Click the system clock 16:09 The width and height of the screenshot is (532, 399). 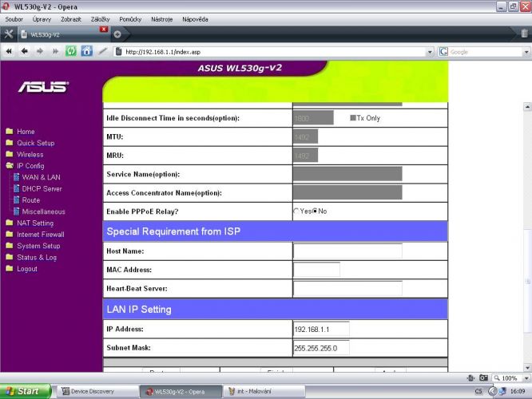518,391
